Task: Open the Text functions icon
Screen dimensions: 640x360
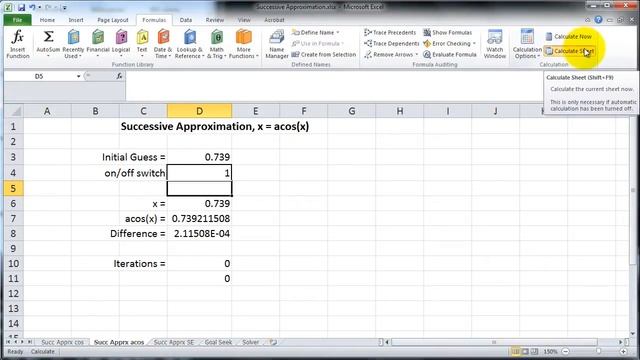Action: [x=142, y=44]
